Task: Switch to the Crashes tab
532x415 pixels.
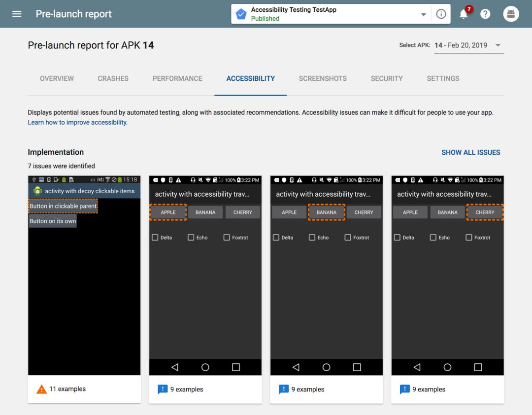Action: 113,78
